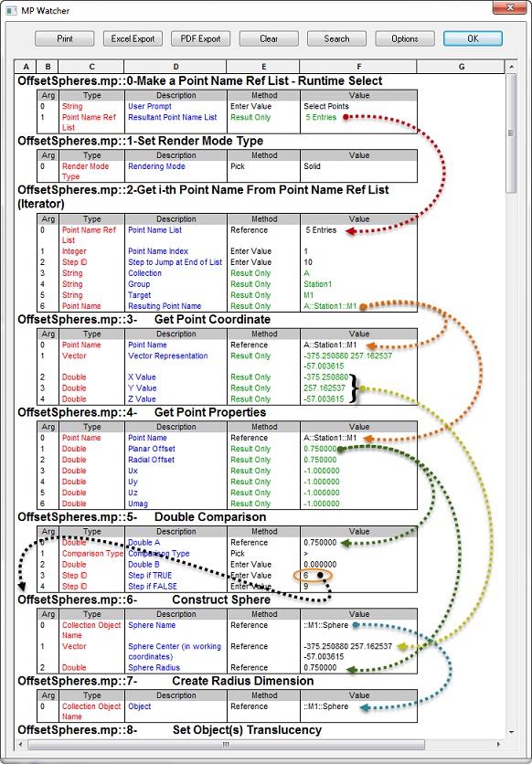
Task: Export the report with Excel Export
Action: tap(133, 38)
